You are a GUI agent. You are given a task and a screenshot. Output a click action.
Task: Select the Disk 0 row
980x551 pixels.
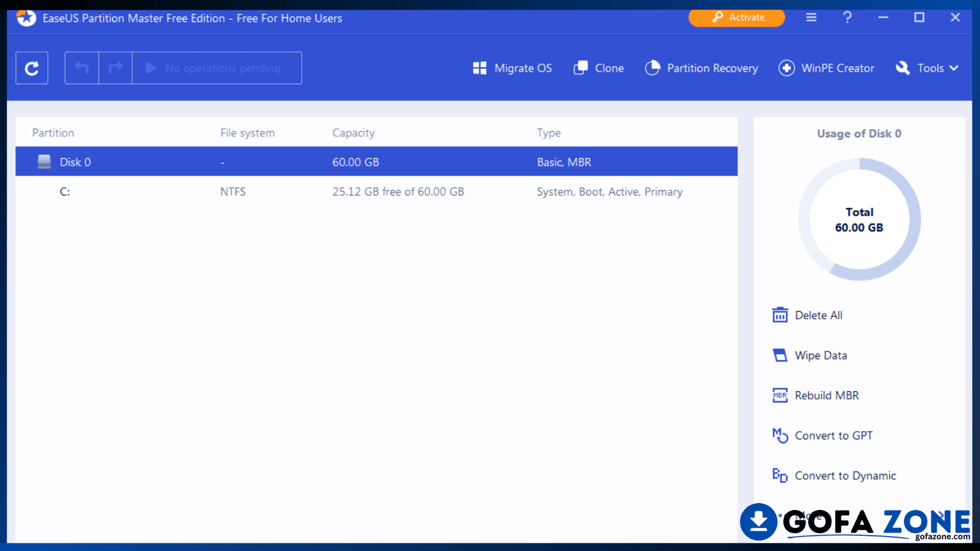click(376, 162)
